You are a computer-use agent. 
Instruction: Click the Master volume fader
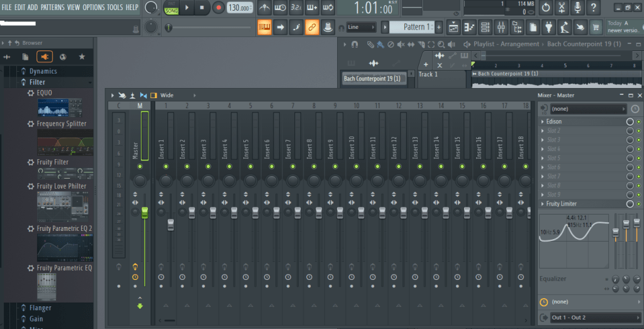point(145,214)
